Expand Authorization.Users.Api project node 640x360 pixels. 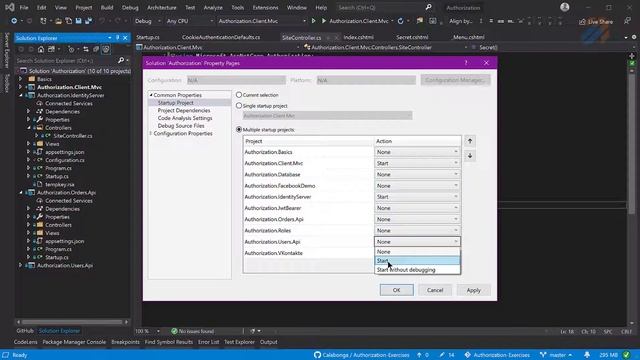(x=20, y=265)
